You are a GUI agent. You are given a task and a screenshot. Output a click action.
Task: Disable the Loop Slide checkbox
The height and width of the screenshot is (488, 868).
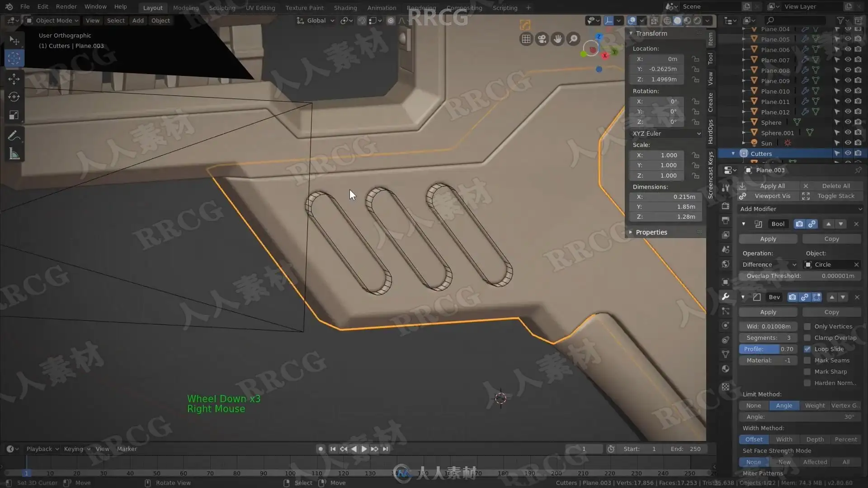tap(807, 349)
